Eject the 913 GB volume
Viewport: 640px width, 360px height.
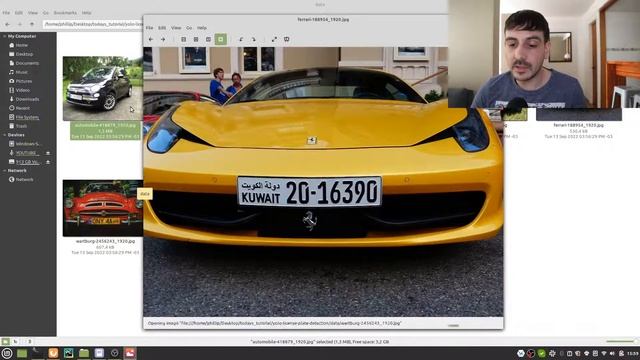point(48,162)
